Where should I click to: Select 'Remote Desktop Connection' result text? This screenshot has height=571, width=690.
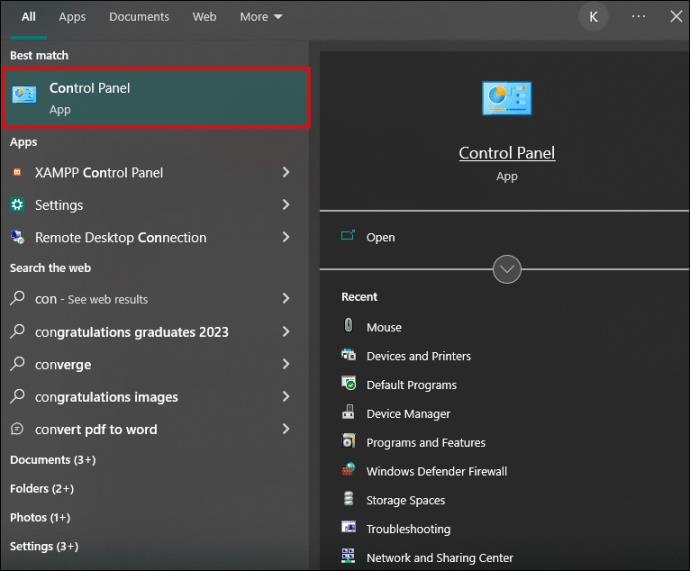click(121, 238)
